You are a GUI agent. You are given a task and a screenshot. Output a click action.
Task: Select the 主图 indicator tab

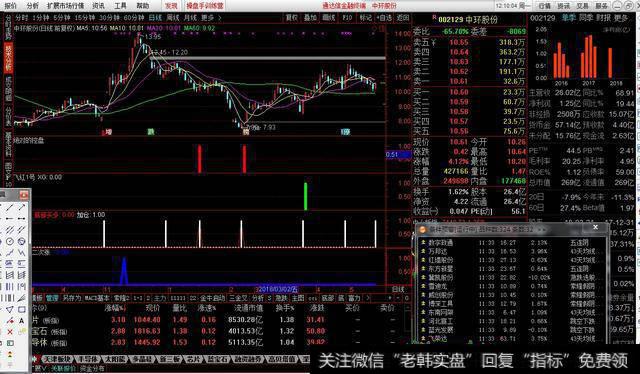(x=298, y=298)
